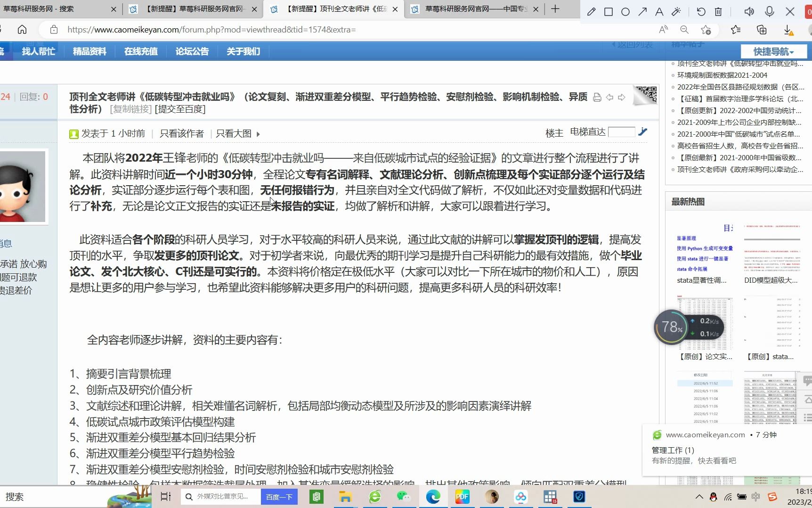Undo the last annotation
Screen dimensions: 812x508
coord(701,12)
